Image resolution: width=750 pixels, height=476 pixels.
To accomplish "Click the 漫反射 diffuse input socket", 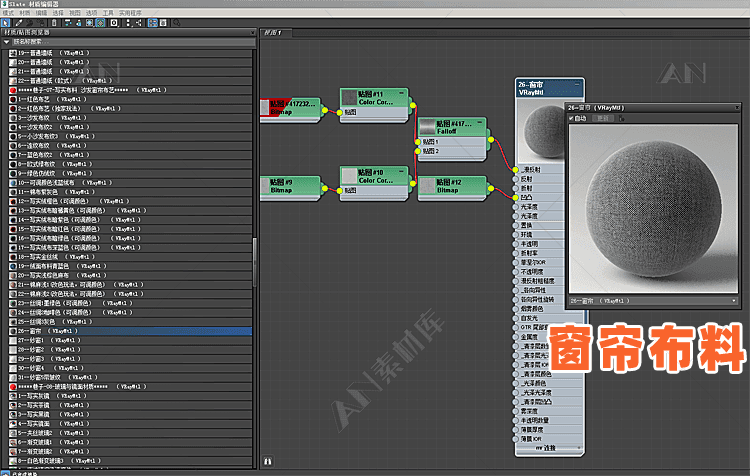I will [514, 170].
